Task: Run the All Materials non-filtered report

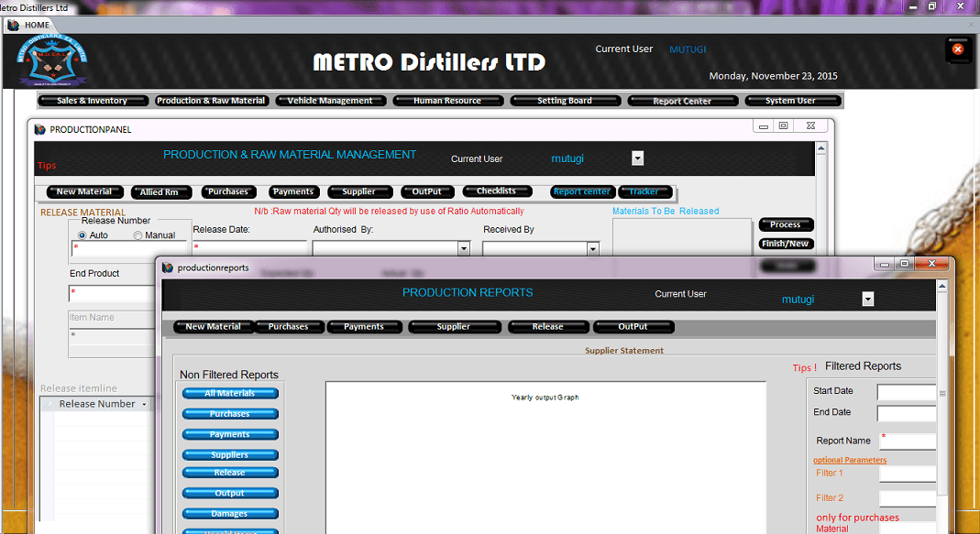Action: [x=230, y=394]
